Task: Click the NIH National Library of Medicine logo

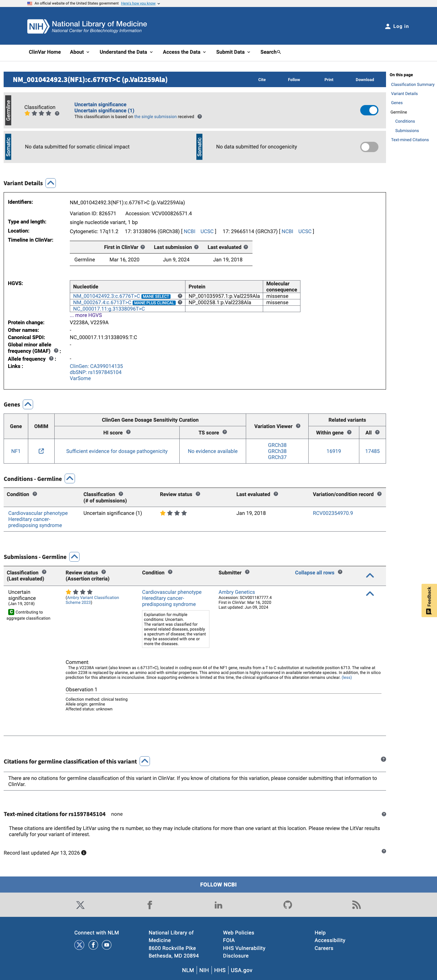Action: tap(87, 26)
